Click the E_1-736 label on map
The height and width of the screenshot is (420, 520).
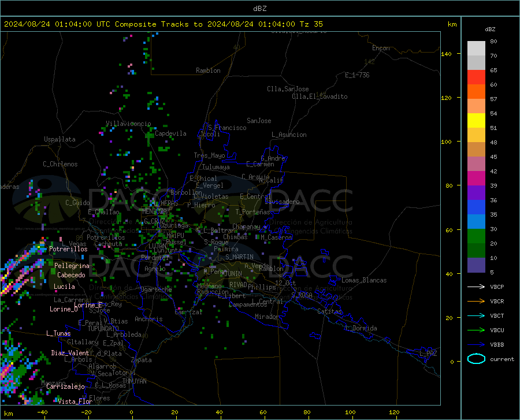[x=357, y=75]
